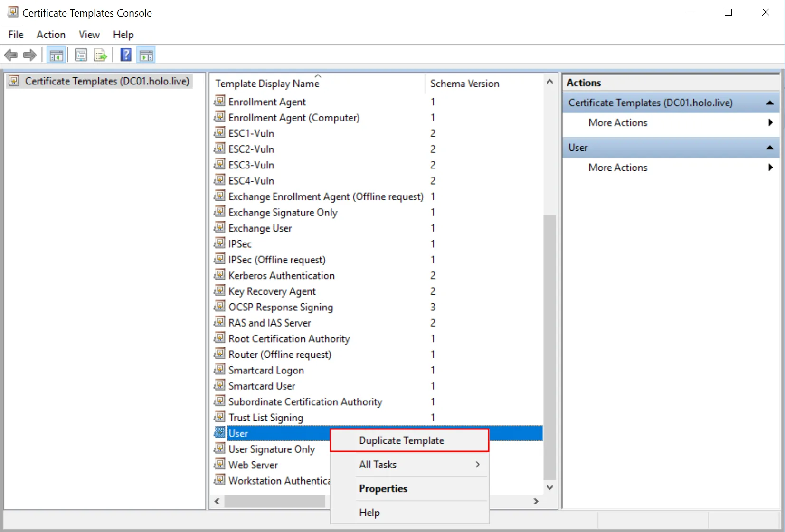Select the Subordinate Certification Authority row

[378, 401]
